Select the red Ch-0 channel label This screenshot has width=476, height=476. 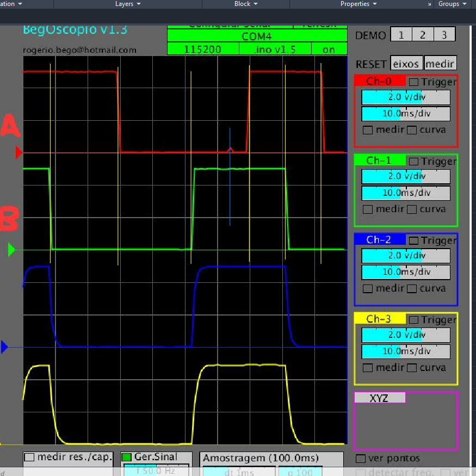click(380, 81)
